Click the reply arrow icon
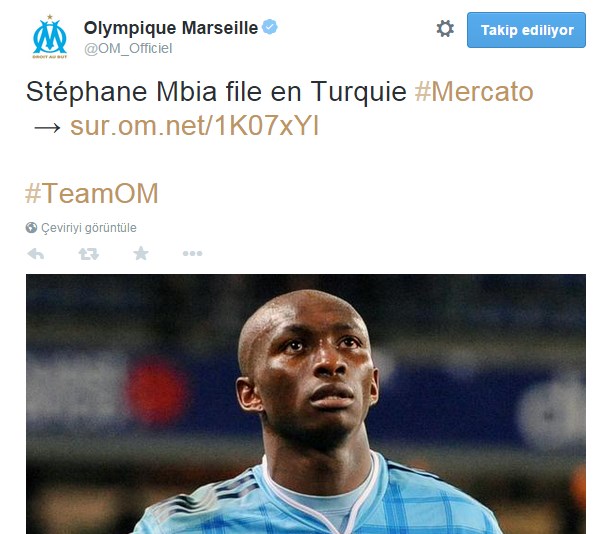613x534 pixels. (x=36, y=254)
